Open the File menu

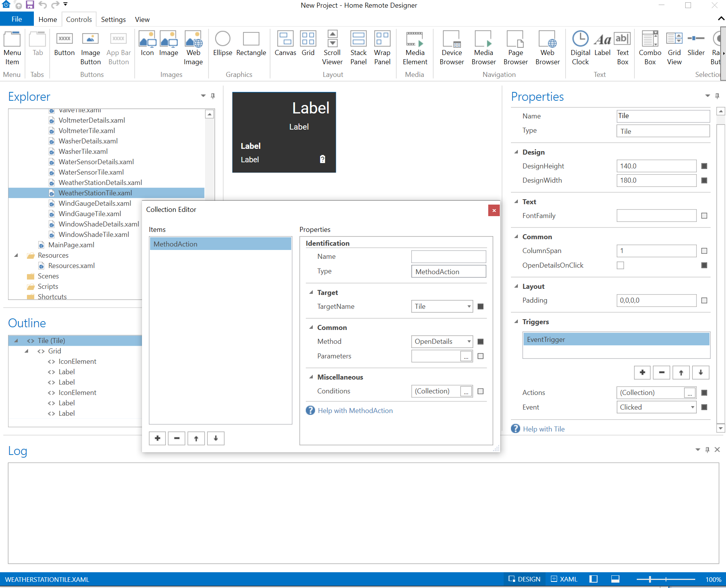coord(17,19)
